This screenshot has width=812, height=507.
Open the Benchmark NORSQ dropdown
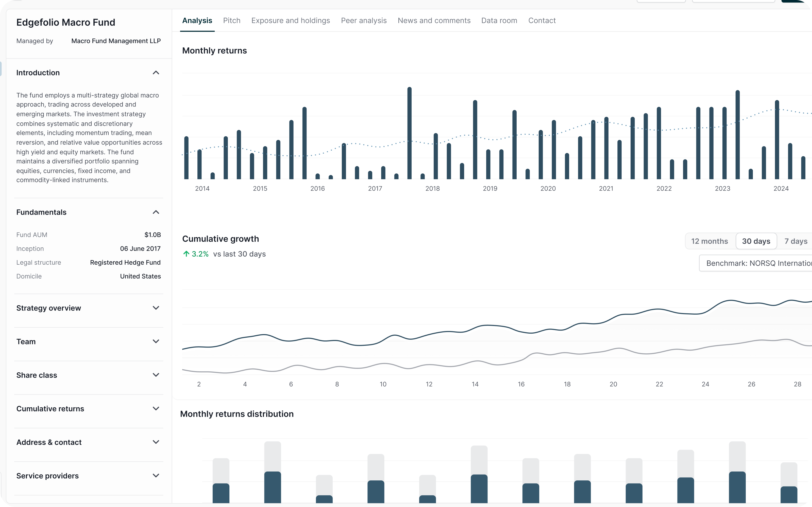[757, 263]
